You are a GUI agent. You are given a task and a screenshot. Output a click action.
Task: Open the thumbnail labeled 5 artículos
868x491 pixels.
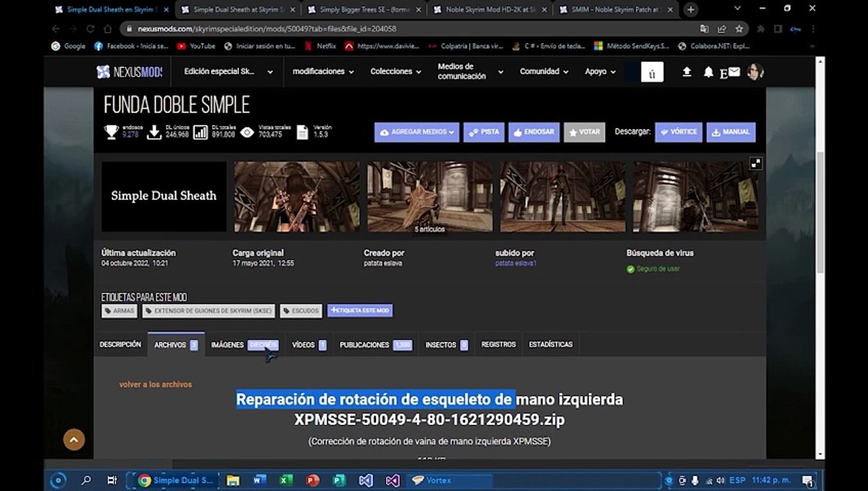click(429, 196)
